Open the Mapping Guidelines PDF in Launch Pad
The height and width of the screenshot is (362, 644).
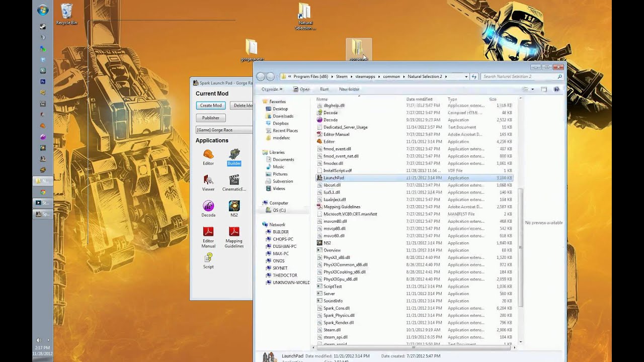234,237
